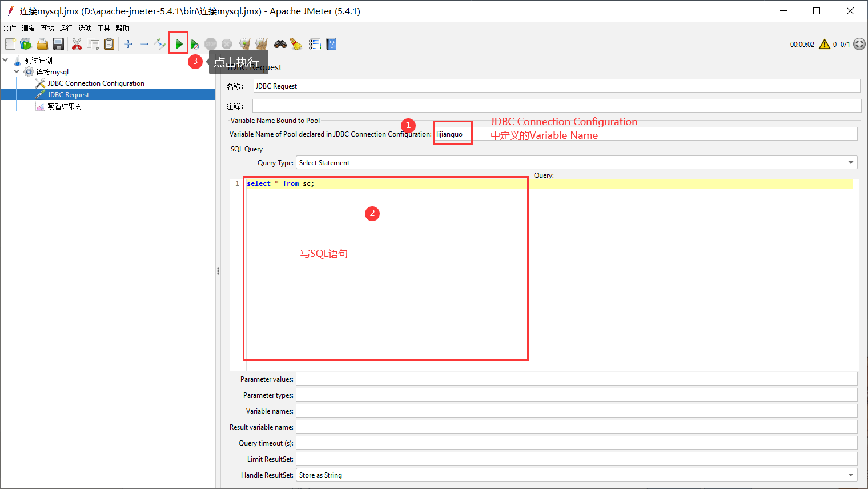The height and width of the screenshot is (489, 868).
Task: Click the broom Reset Search icon
Action: coord(296,44)
